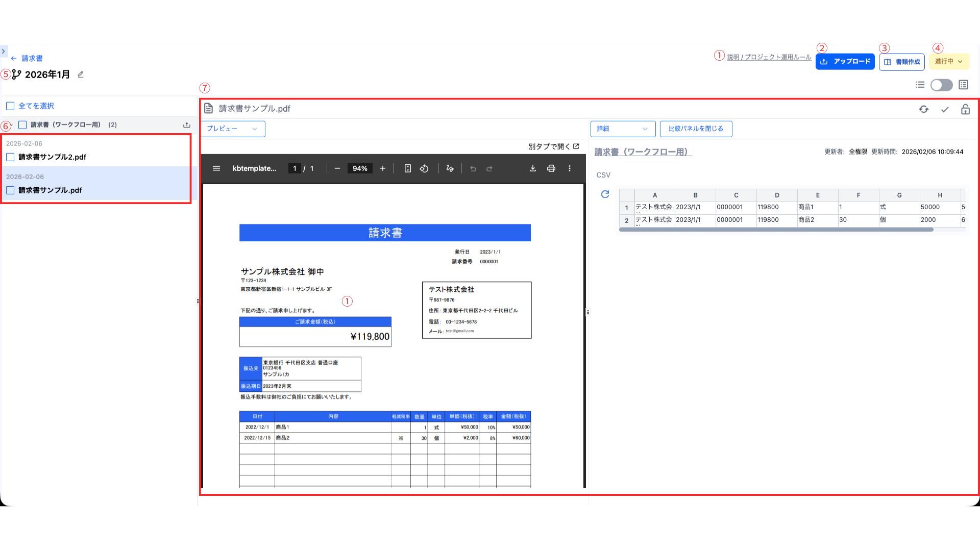
Task: Click upload icon beside 請求書（ワークフロー用）
Action: 187,125
